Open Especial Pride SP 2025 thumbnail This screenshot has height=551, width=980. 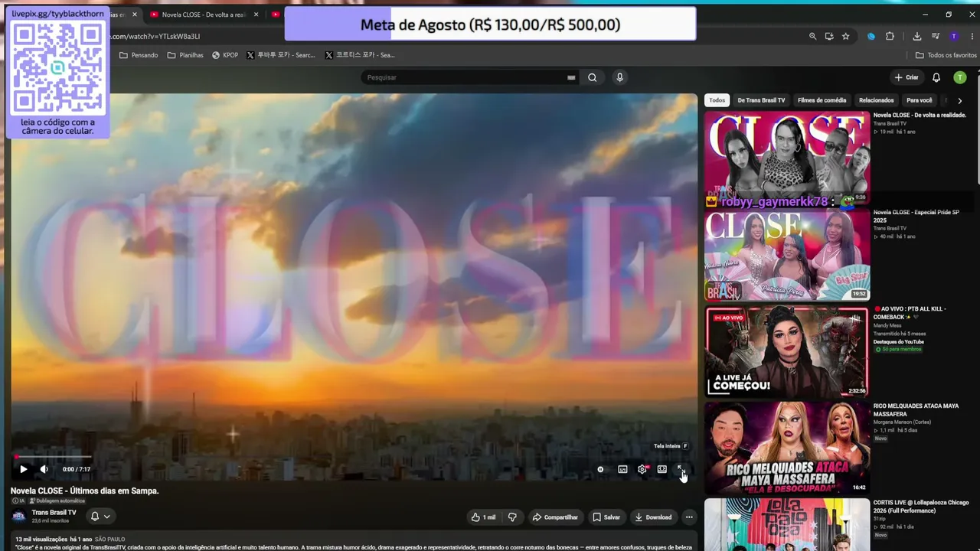click(787, 256)
